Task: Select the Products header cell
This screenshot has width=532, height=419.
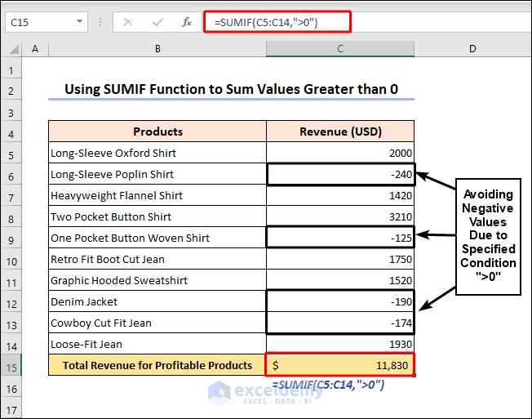Action: [x=157, y=131]
